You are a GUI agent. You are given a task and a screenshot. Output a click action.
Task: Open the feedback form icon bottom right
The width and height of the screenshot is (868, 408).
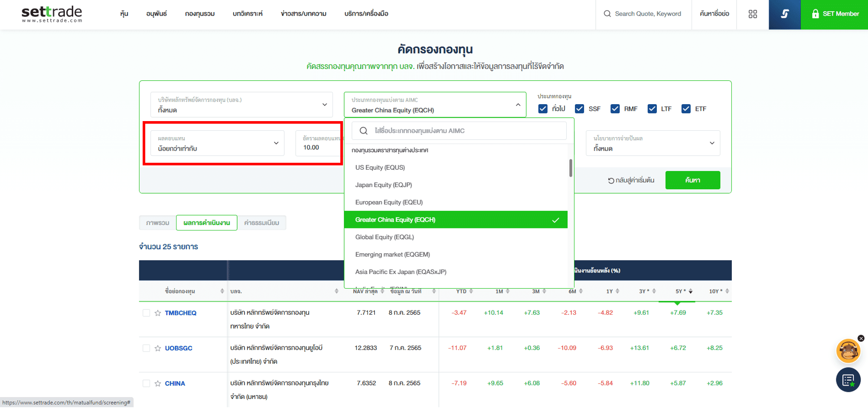[x=848, y=380]
